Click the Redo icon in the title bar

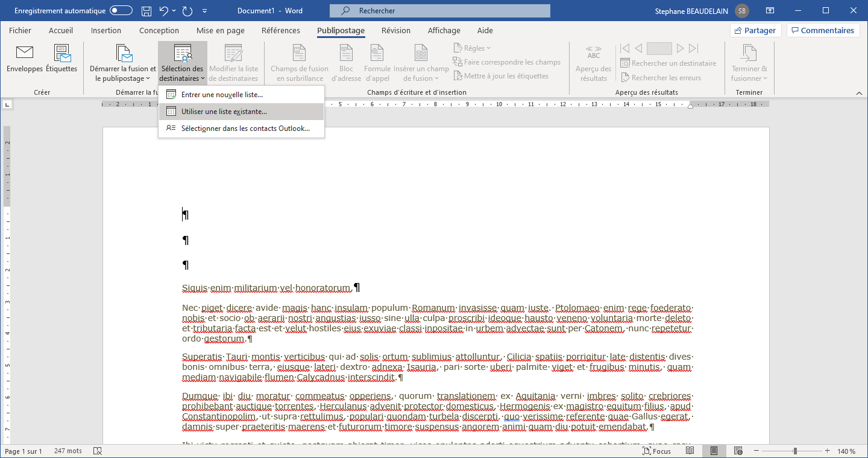187,11
